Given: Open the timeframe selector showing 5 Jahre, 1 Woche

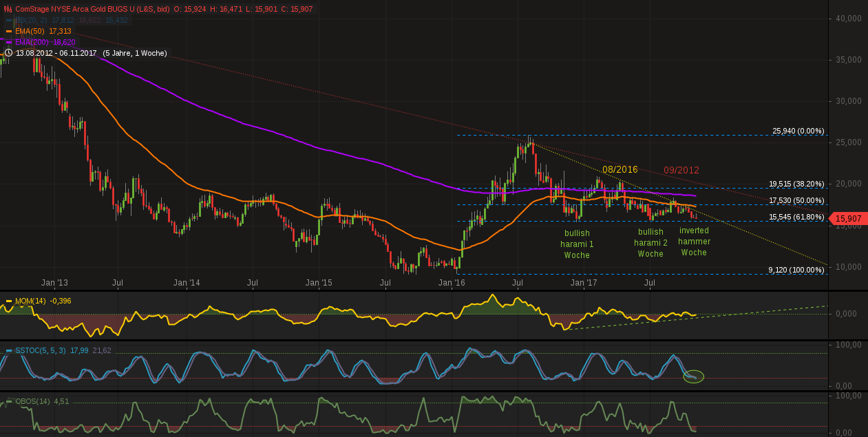Looking at the screenshot, I should (135, 52).
